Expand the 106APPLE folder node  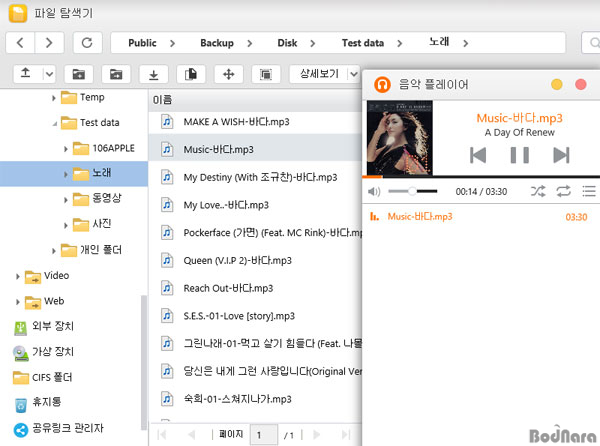tap(65, 149)
